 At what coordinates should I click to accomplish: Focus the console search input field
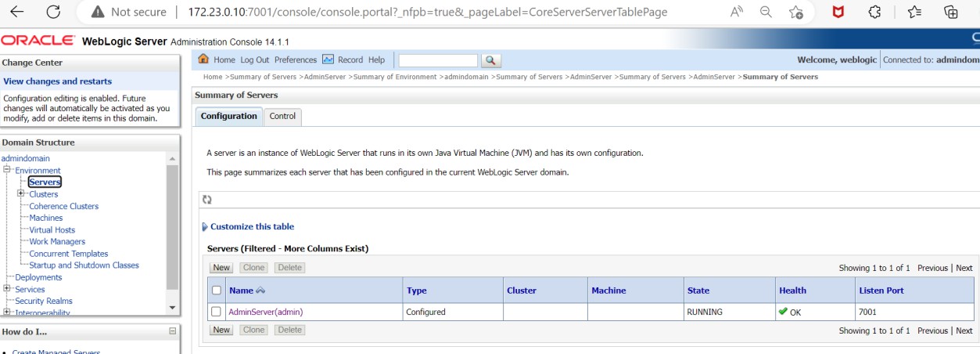(438, 60)
